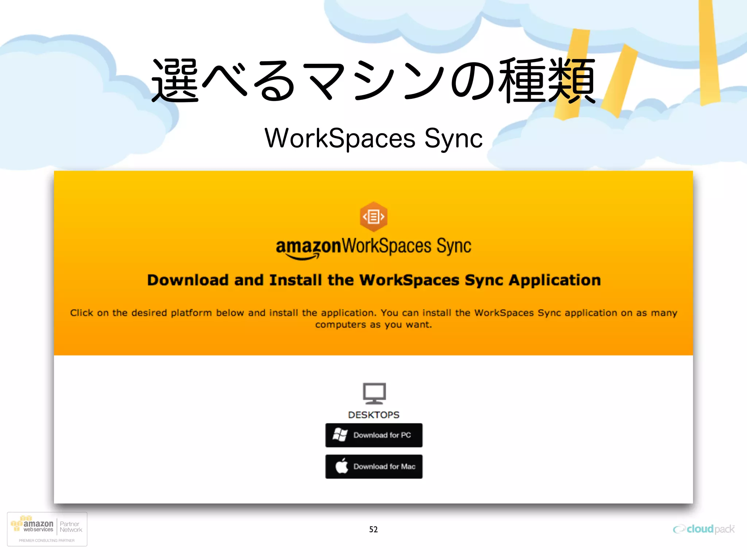Click the Amazon Web Services Partner Network badge

tap(47, 529)
